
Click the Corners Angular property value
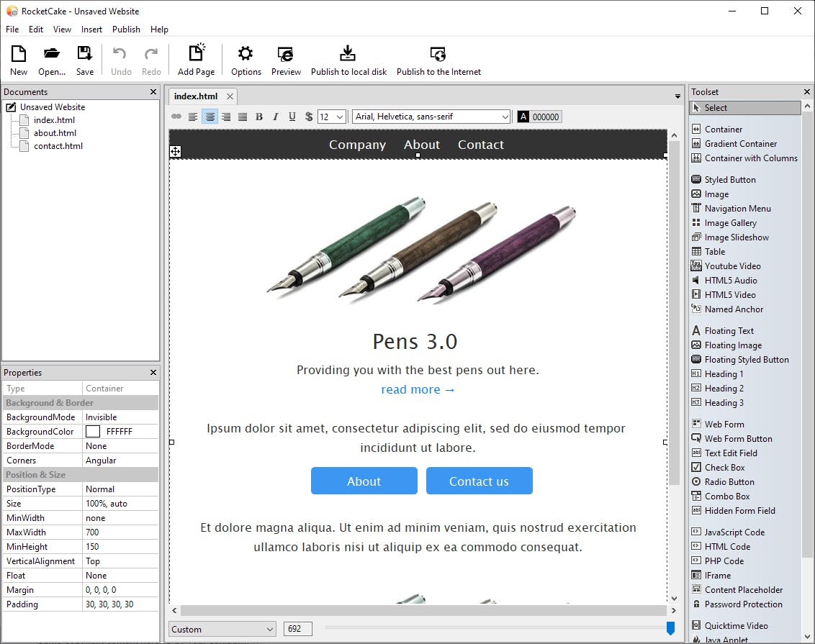coord(120,461)
